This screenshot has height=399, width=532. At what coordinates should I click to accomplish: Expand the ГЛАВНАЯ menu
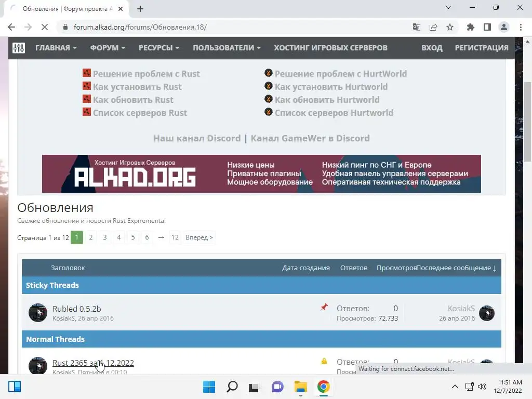[56, 48]
